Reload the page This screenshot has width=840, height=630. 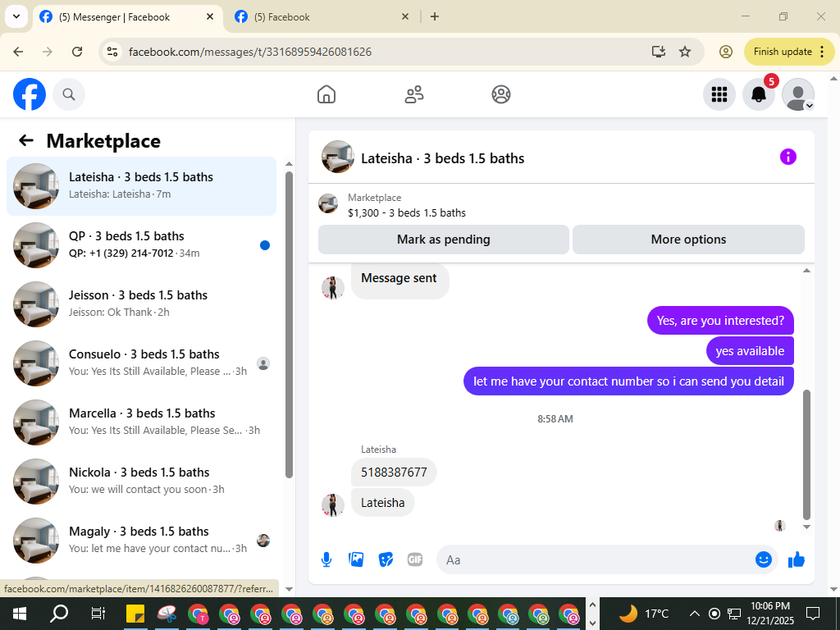pyautogui.click(x=77, y=52)
